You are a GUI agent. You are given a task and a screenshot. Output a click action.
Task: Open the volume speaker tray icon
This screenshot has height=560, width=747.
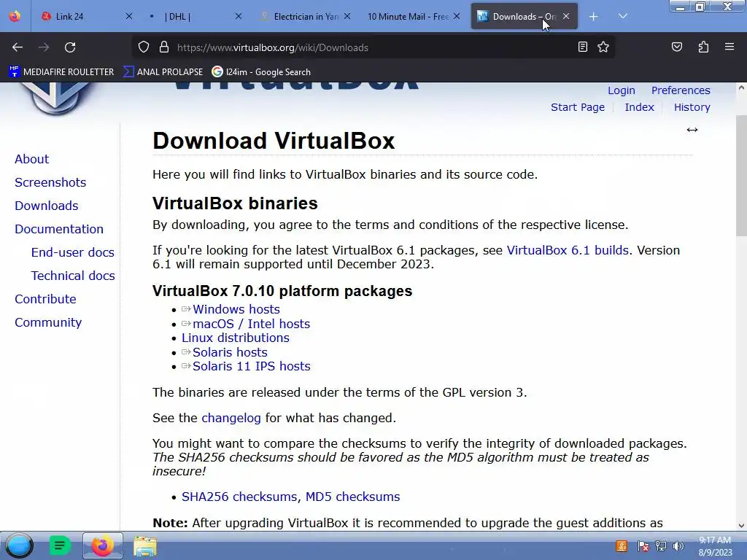[x=678, y=546]
